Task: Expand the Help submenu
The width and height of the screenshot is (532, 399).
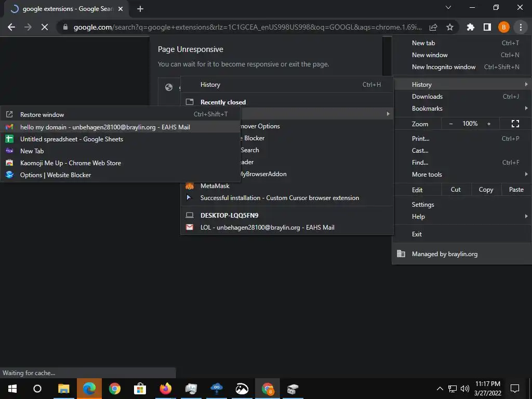Action: [462, 217]
